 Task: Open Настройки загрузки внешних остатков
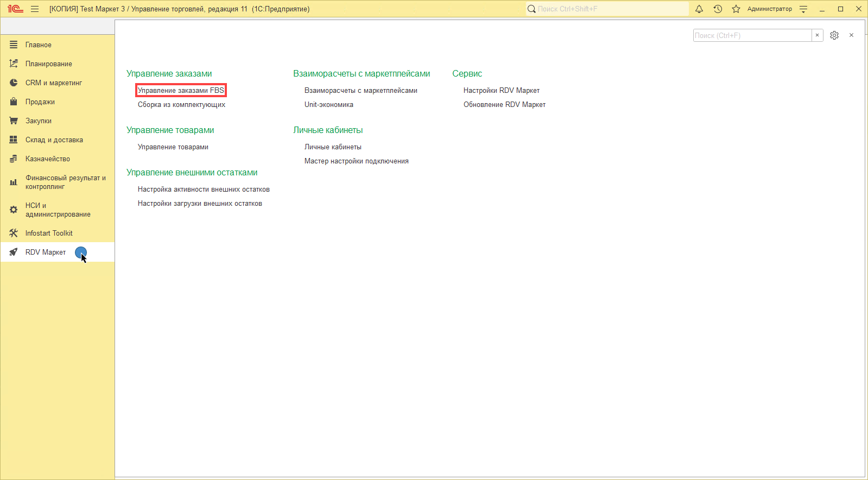(200, 203)
